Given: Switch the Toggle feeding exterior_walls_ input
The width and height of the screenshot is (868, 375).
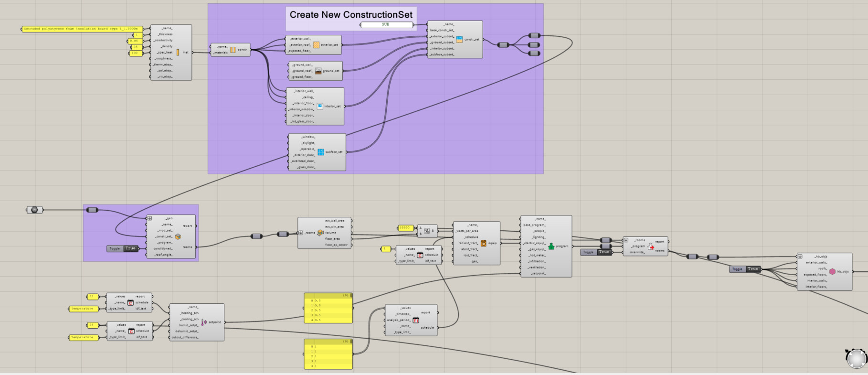Looking at the screenshot, I should click(x=752, y=269).
